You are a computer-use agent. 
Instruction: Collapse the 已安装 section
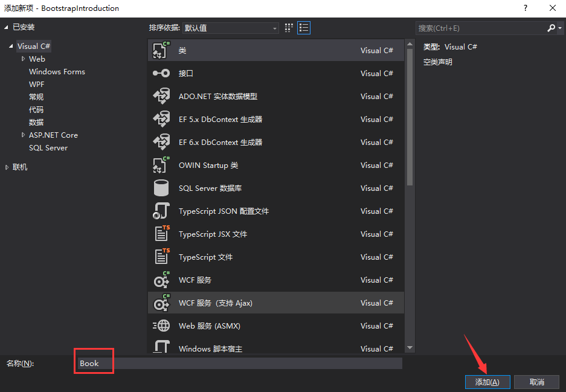tap(6, 27)
